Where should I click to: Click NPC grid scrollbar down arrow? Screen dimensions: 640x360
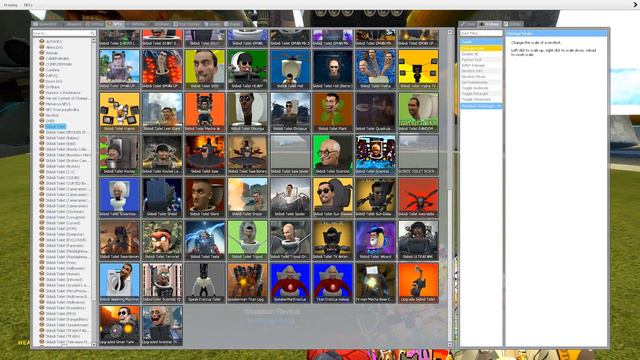(450, 344)
